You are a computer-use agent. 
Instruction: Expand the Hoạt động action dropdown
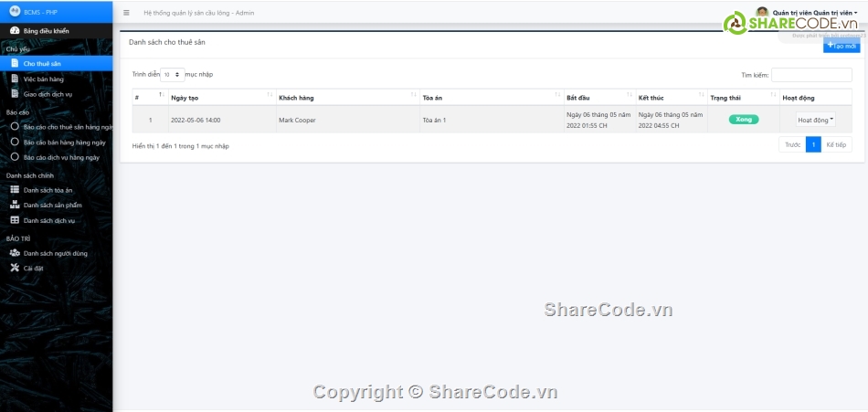815,120
